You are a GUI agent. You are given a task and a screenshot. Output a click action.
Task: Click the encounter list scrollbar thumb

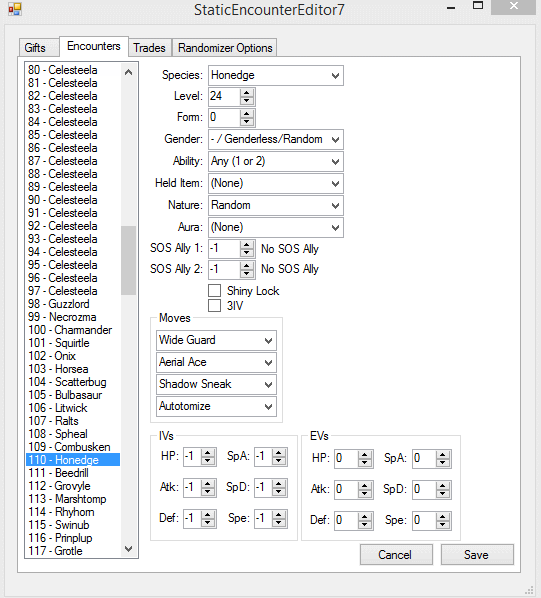tap(128, 260)
